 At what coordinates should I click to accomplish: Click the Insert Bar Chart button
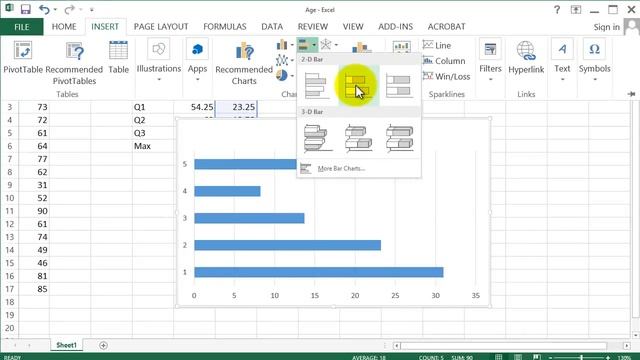307,44
